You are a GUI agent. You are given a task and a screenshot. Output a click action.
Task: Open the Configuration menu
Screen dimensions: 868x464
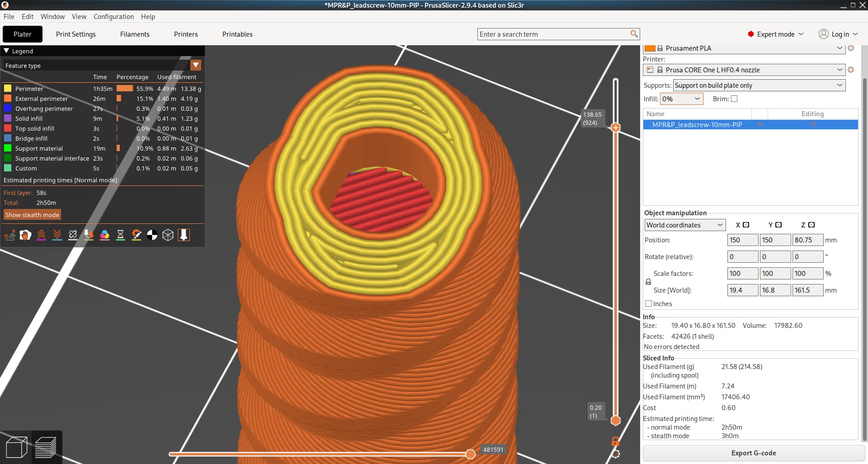[x=113, y=17]
